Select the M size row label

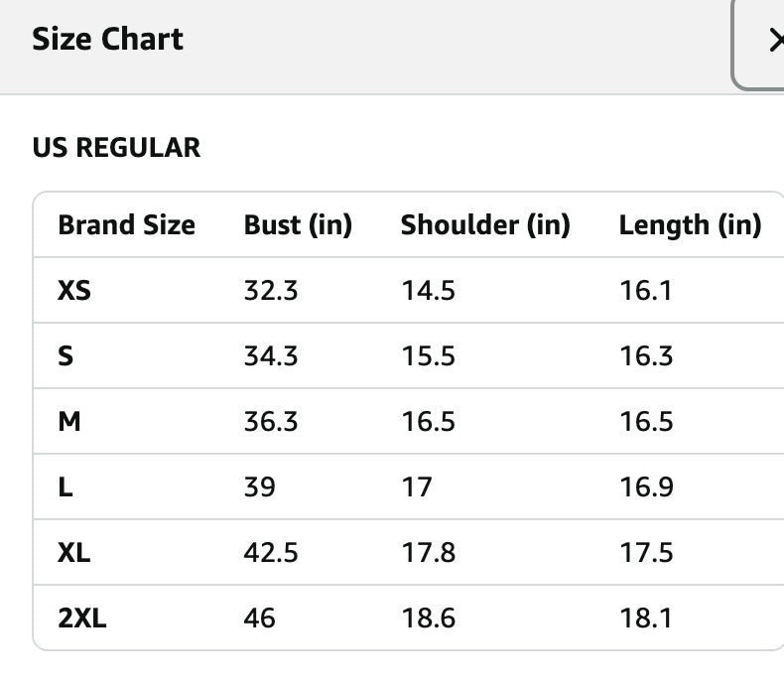click(69, 422)
